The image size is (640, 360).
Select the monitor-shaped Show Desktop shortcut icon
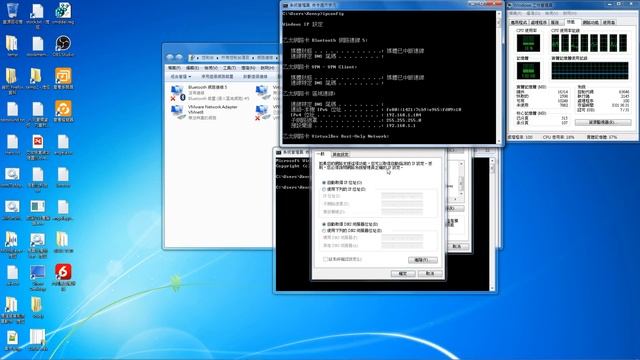pos(38,272)
